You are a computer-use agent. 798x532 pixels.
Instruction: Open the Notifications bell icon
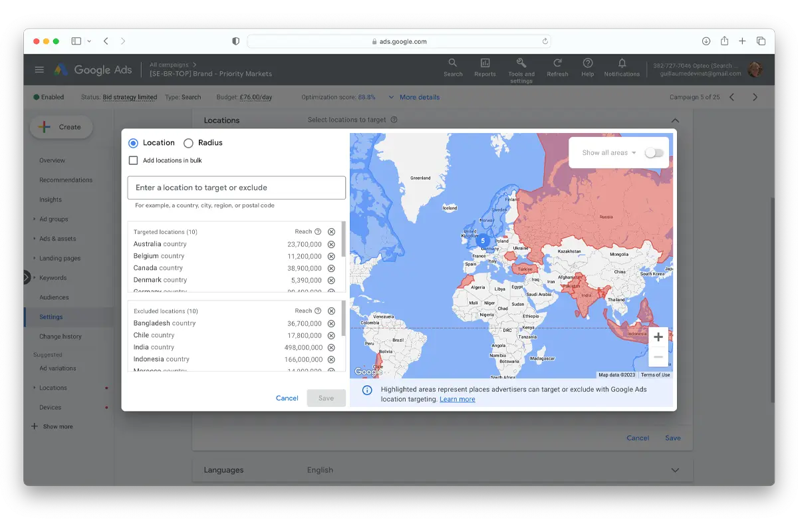pyautogui.click(x=622, y=63)
